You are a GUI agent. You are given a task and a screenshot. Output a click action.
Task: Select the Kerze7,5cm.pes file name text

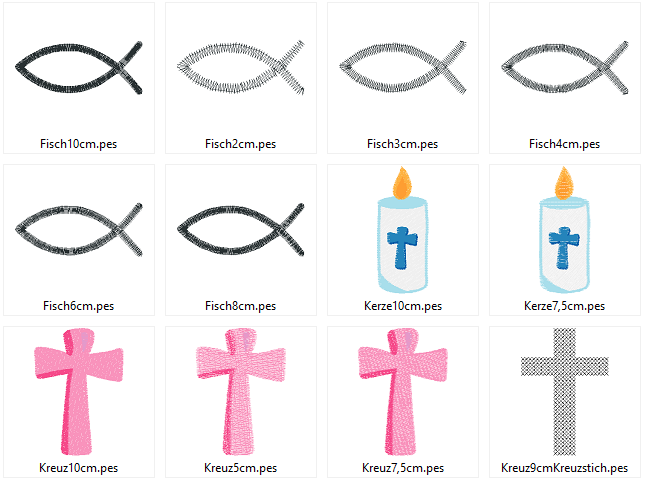click(x=564, y=306)
